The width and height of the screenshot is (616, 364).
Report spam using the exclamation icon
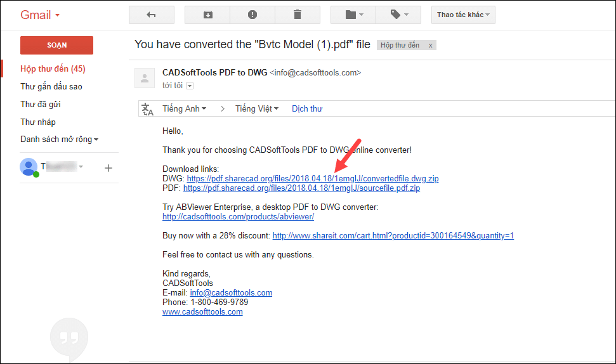tap(252, 15)
